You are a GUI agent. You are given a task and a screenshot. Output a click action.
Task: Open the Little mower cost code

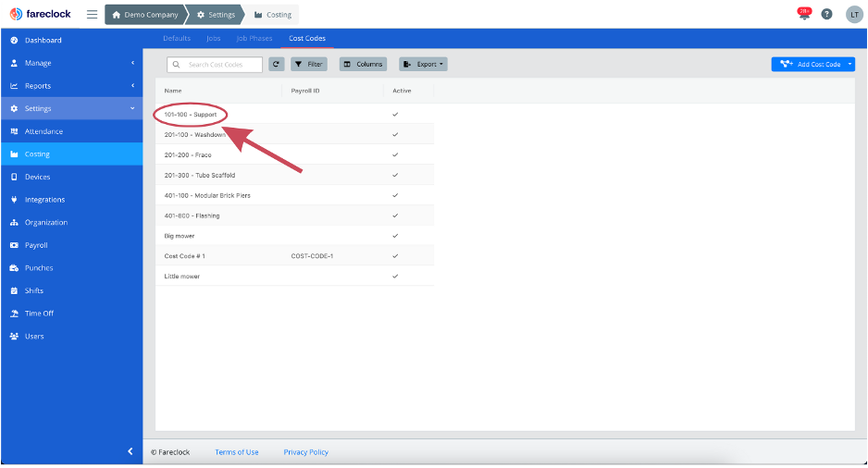(181, 276)
